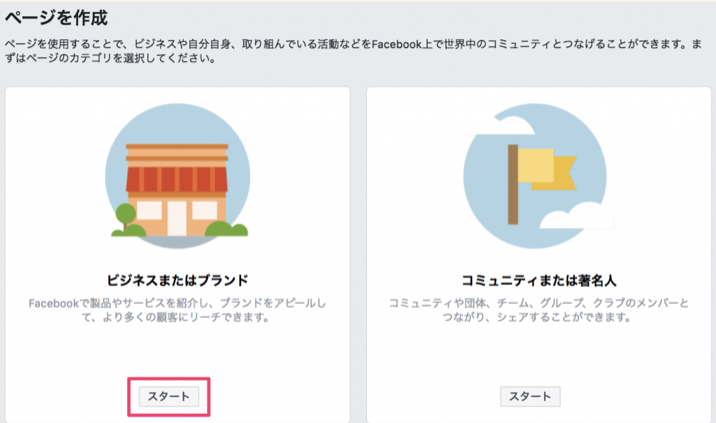Click the ビジネスまたはブランド card title
Image resolution: width=716 pixels, height=423 pixels.
(178, 280)
